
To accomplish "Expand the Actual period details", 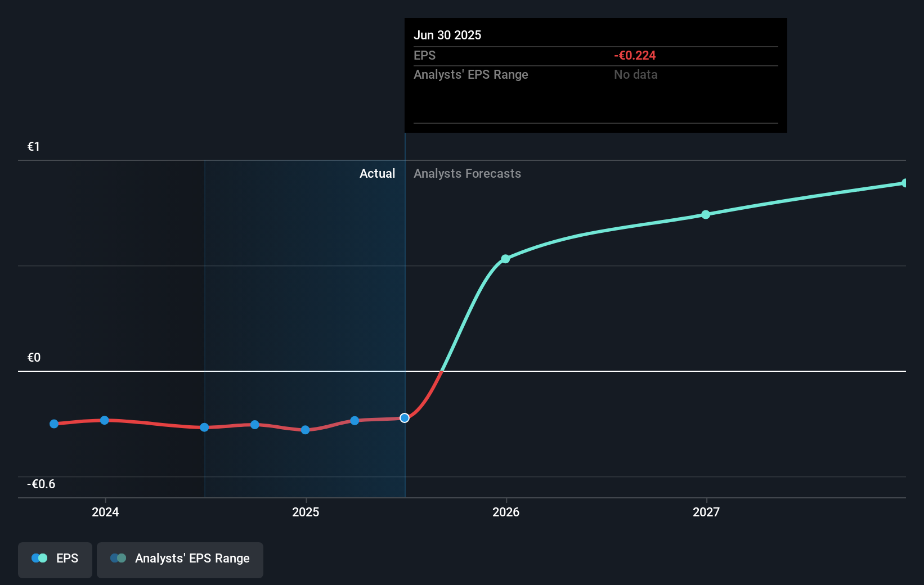I will (377, 174).
